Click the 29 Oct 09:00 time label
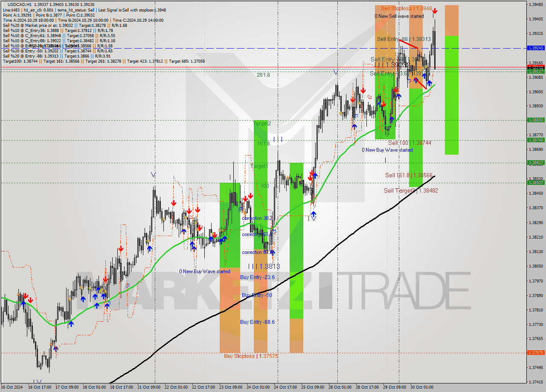The image size is (546, 392). tap(395, 387)
